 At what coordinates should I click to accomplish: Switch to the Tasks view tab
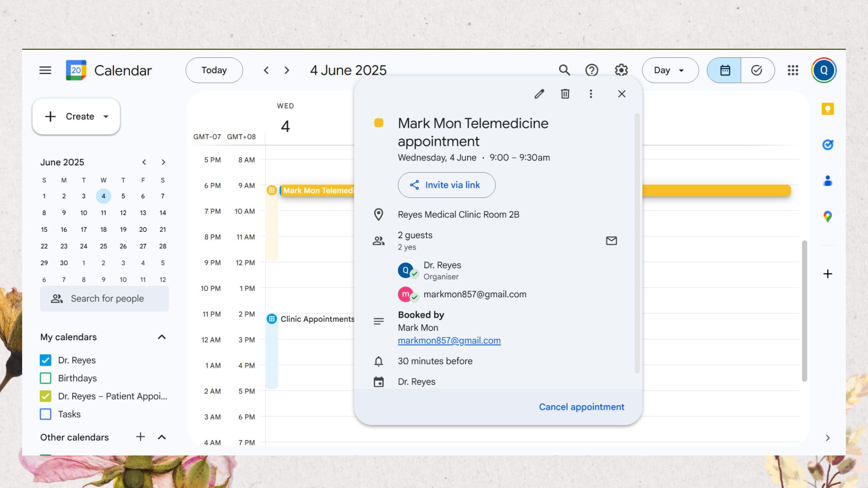point(757,70)
